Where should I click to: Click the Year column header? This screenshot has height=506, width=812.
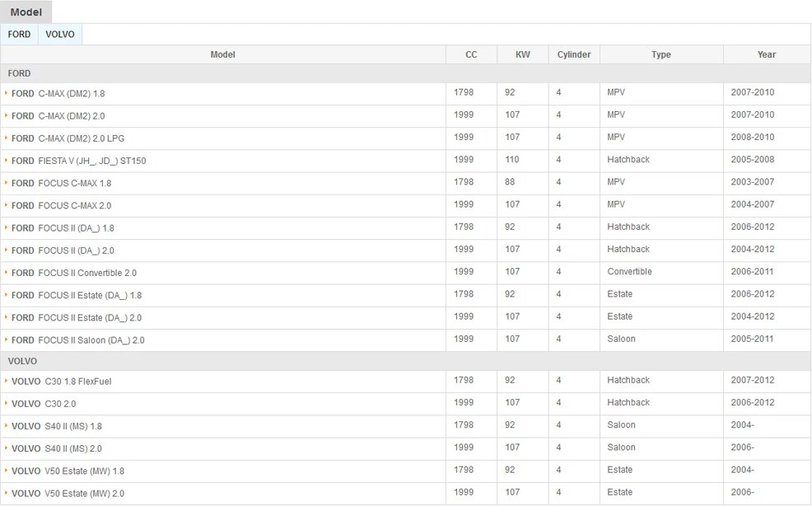point(767,54)
